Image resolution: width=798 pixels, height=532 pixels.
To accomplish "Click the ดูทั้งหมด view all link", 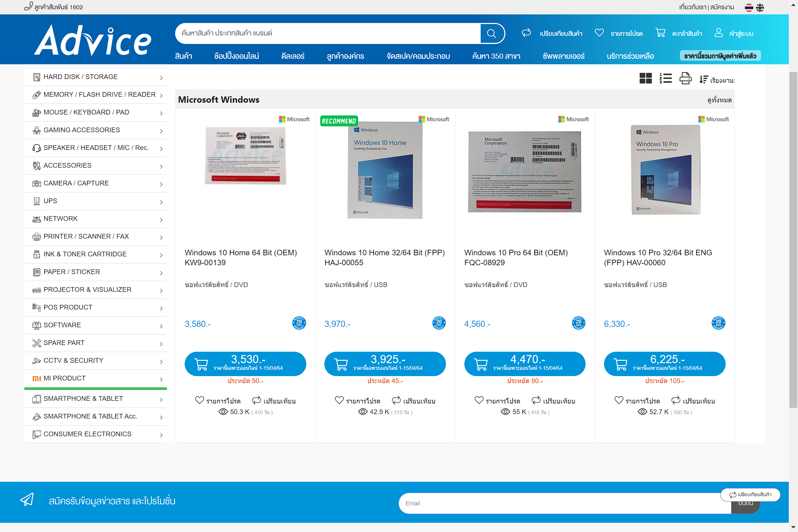I will [719, 100].
